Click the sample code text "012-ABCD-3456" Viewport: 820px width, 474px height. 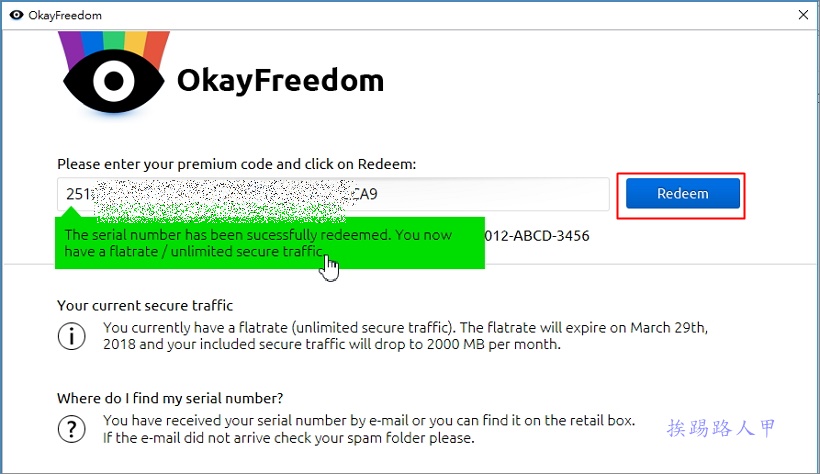(537, 236)
